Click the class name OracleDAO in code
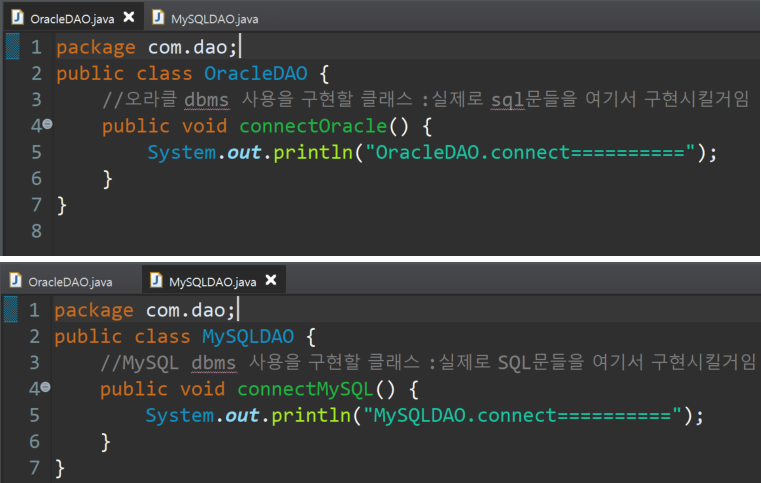 [x=256, y=73]
